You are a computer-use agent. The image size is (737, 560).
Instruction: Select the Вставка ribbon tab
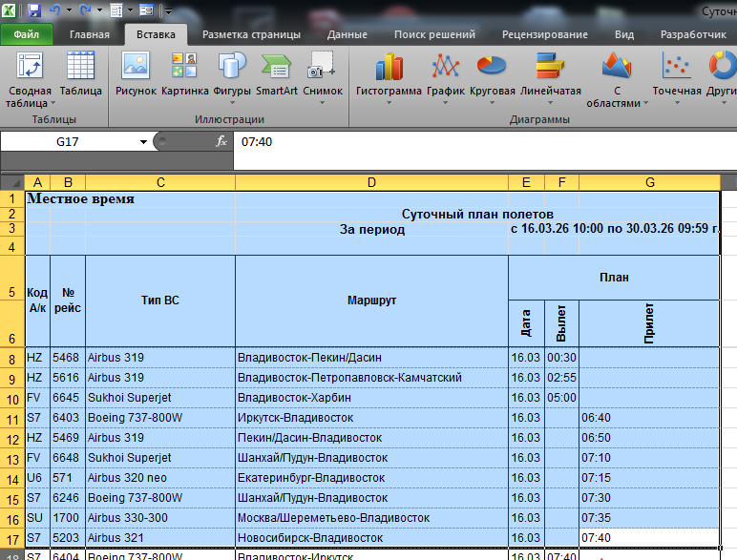click(156, 34)
